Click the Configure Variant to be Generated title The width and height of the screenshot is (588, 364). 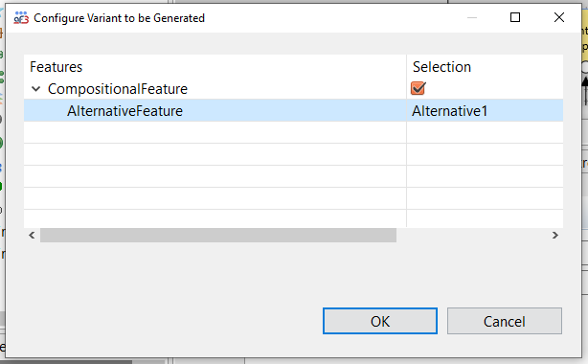pos(120,18)
